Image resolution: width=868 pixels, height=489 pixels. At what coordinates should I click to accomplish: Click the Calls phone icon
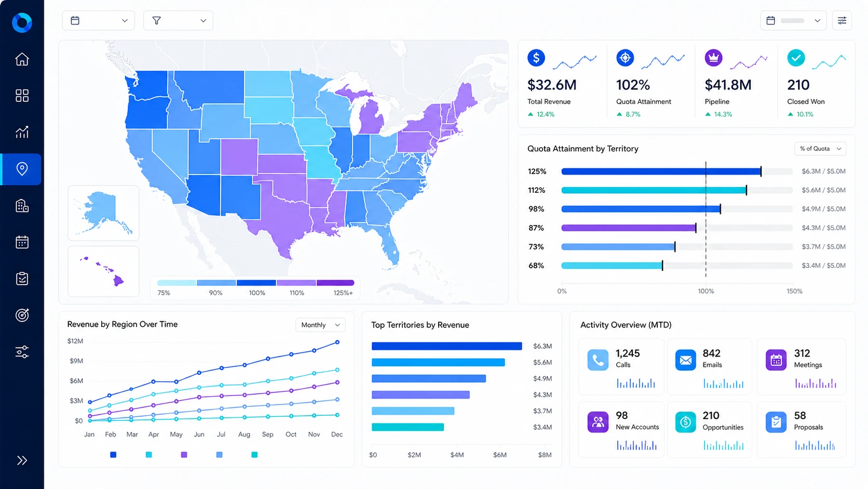coord(598,360)
